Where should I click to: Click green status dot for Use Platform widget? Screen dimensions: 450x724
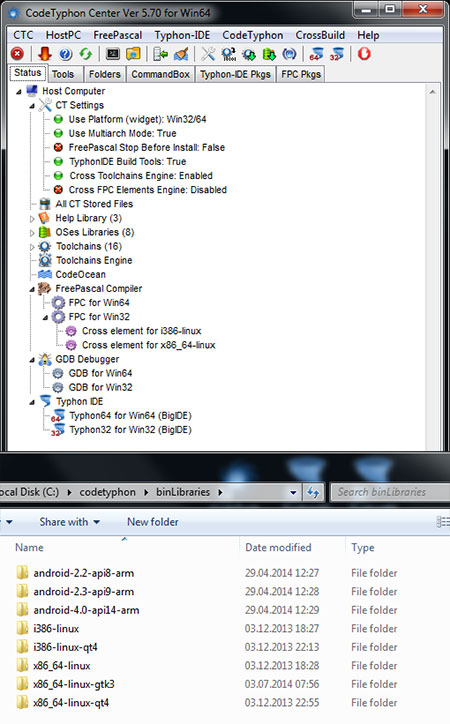58,119
